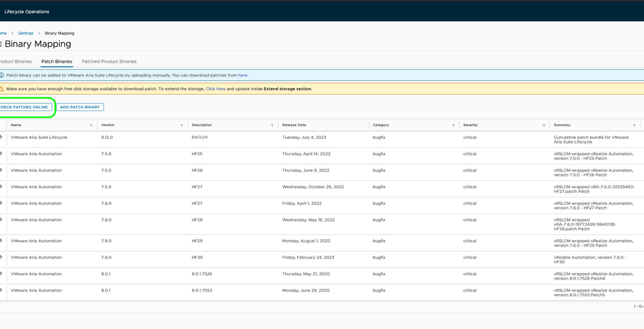Screen dimensions: 644x329
Task: Sort by the Release Date column header
Action: click(x=294, y=125)
